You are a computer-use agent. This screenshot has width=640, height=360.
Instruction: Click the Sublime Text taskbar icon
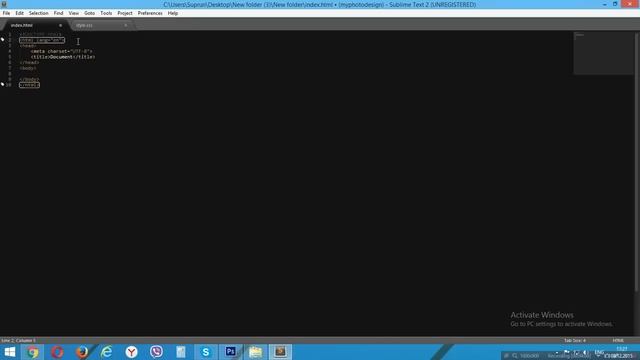pyautogui.click(x=280, y=352)
